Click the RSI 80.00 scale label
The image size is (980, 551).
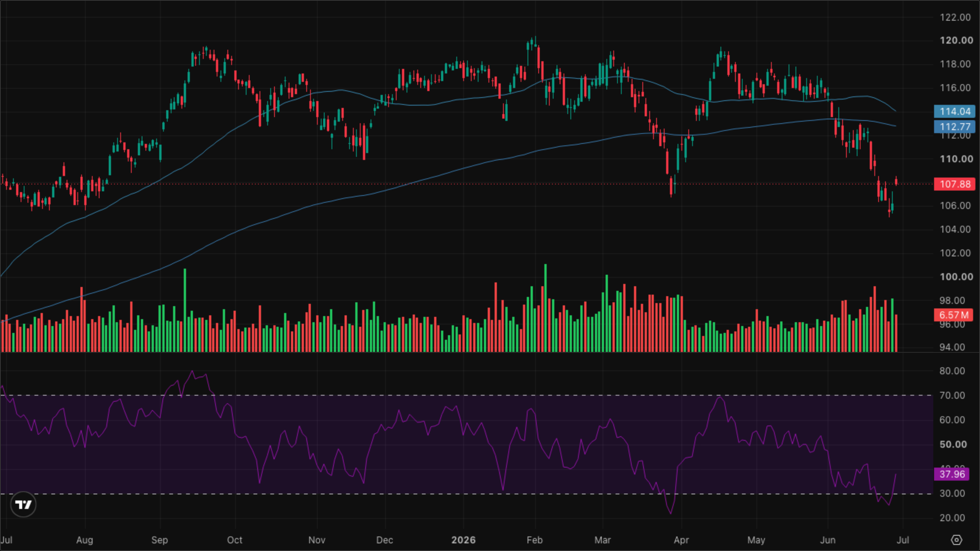click(x=952, y=371)
